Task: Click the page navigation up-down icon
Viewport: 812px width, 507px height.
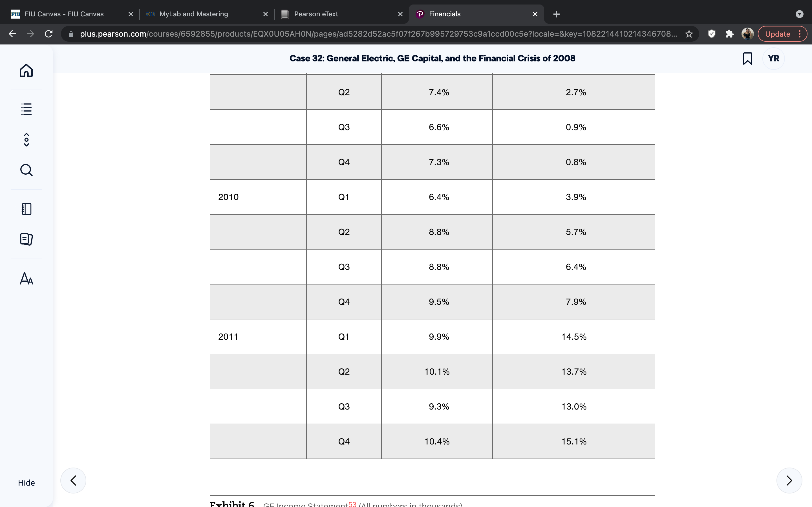Action: [26, 139]
